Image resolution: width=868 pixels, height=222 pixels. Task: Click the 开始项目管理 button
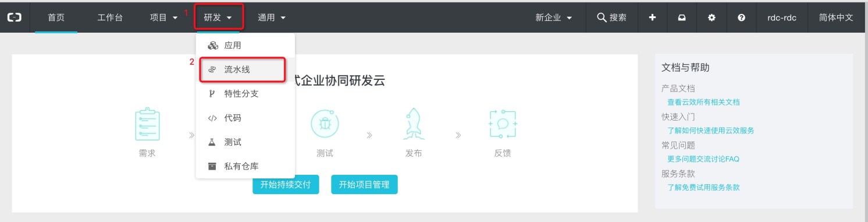364,184
